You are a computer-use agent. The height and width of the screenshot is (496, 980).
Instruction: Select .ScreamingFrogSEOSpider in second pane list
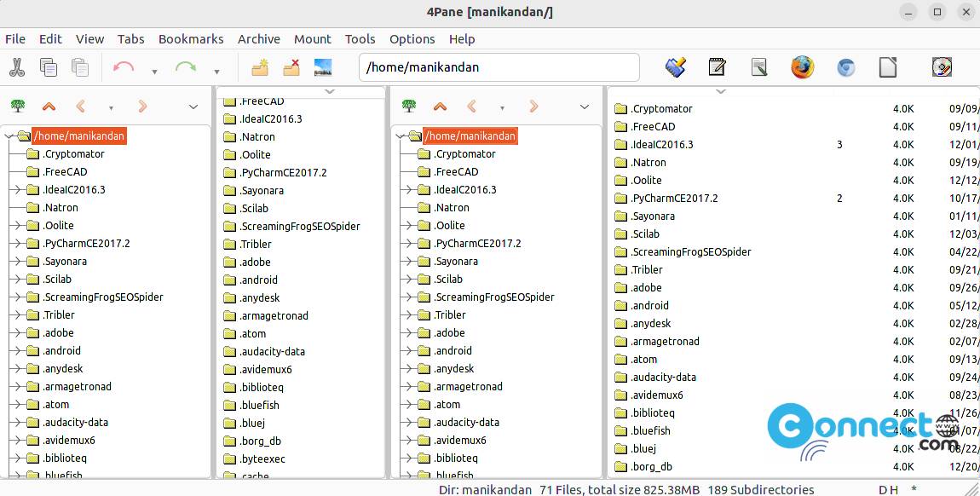point(299,226)
